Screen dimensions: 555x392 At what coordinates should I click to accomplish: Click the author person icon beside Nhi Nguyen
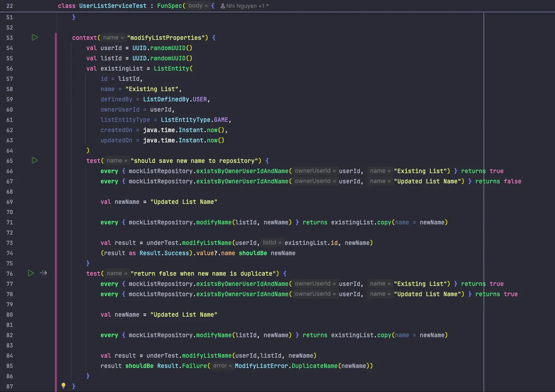click(223, 6)
